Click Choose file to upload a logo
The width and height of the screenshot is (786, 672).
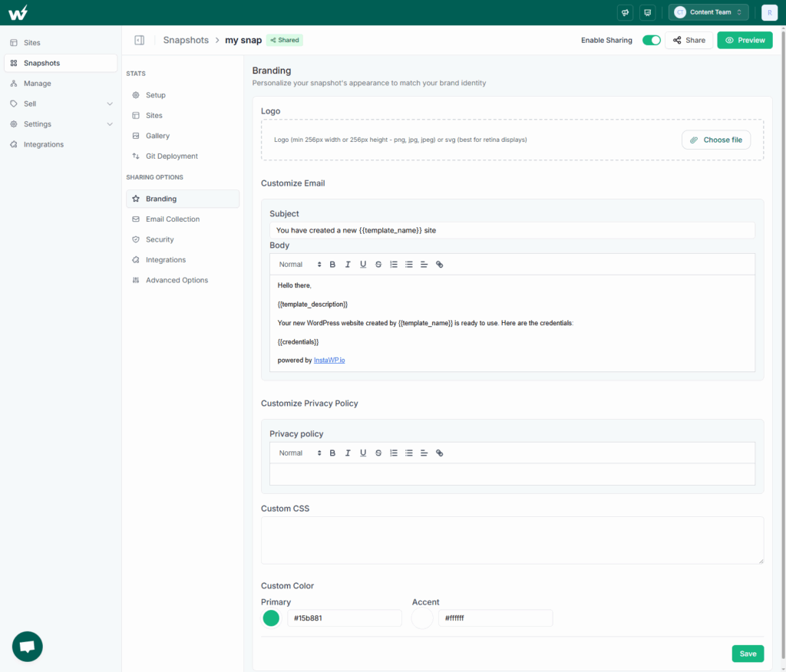coord(716,140)
